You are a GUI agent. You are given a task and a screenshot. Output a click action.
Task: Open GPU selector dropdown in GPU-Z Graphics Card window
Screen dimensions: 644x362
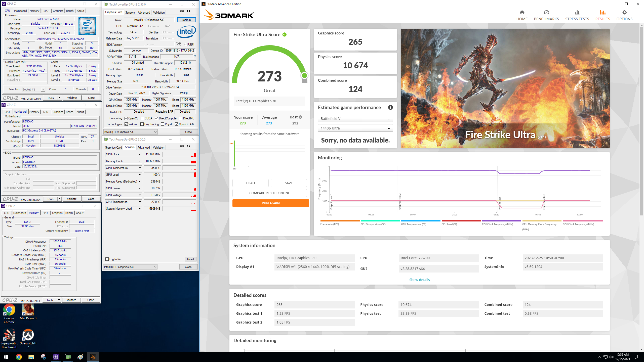pyautogui.click(x=130, y=132)
